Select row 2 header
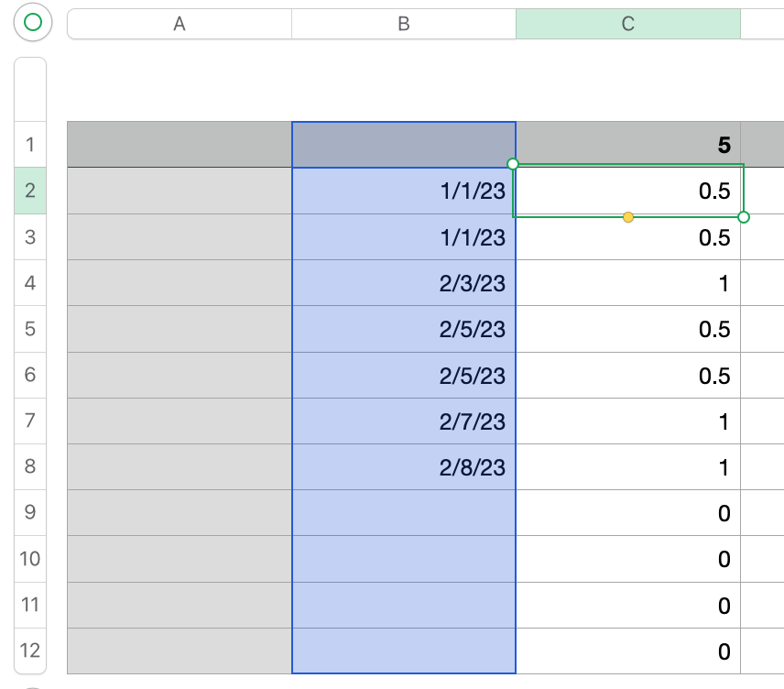This screenshot has height=689, width=784. 30,191
